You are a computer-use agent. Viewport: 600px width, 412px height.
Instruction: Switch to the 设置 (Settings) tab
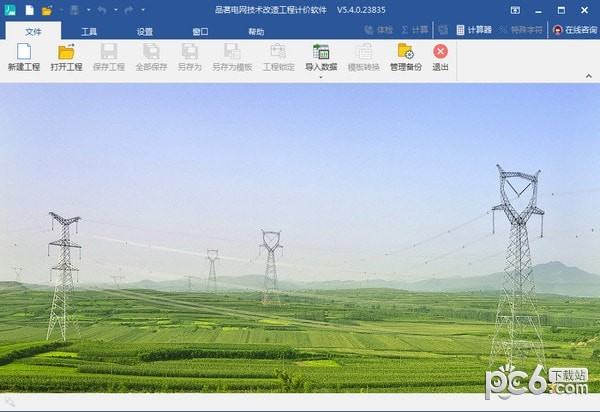145,31
